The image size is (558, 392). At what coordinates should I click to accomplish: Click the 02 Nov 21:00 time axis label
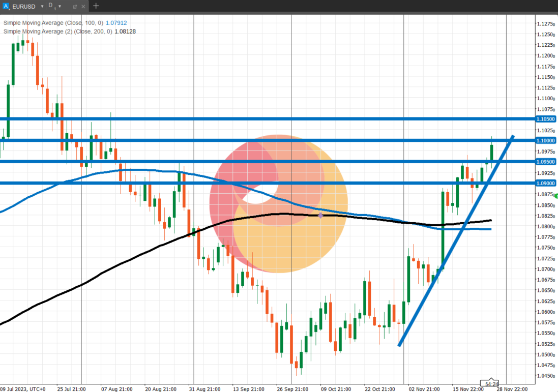pyautogui.click(x=424, y=389)
